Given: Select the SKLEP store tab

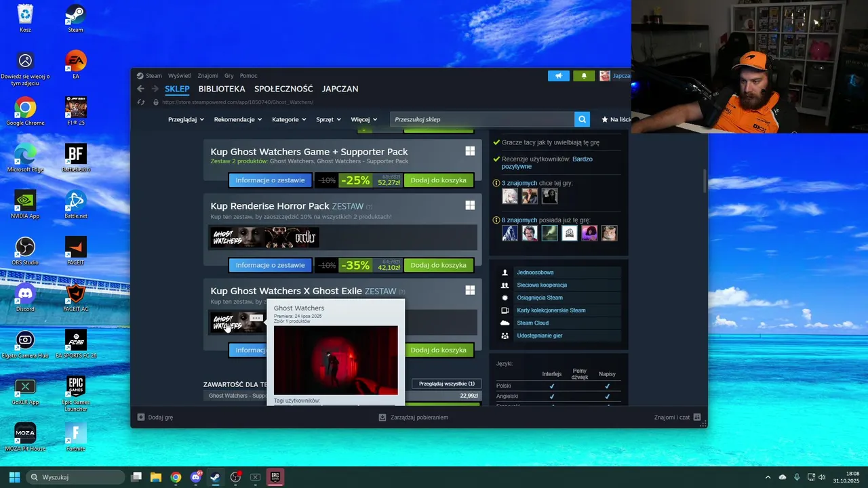Looking at the screenshot, I should pos(177,89).
